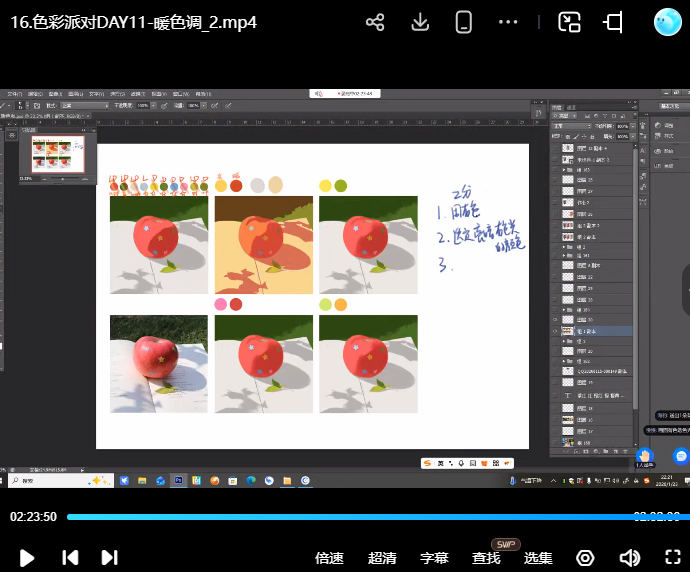This screenshot has height=572, width=690.
Task: Skip to the previous video
Action: [x=70, y=557]
